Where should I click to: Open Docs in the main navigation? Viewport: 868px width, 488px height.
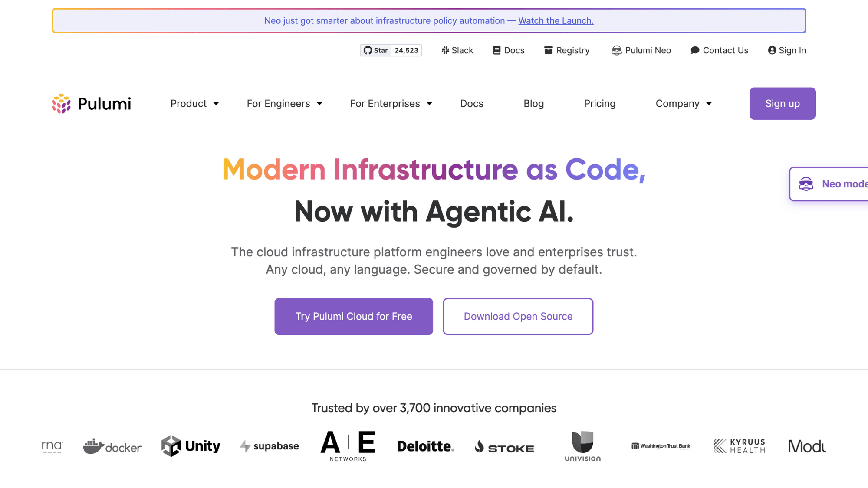click(472, 104)
